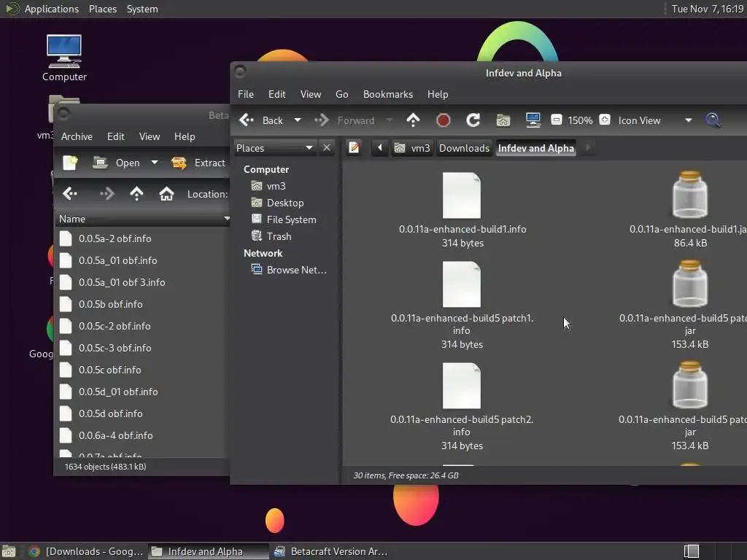Select 0.0.11a-enhanced-build5 patch1.info file

click(462, 284)
